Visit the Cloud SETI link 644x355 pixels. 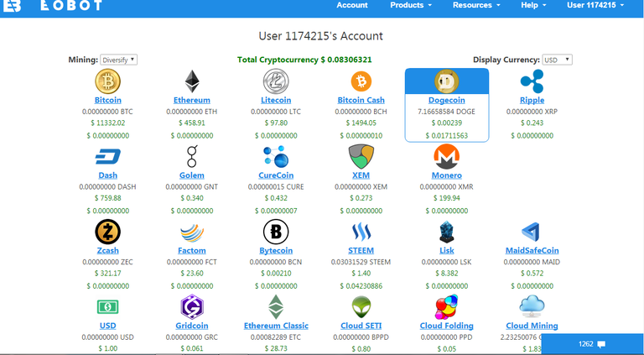coord(361,326)
